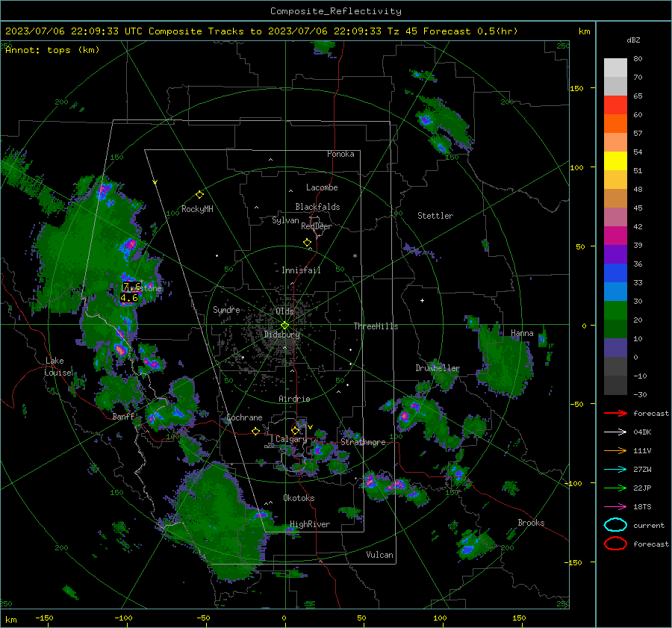
Task: Click the -10 dBZ dark gray swatch
Action: (615, 385)
